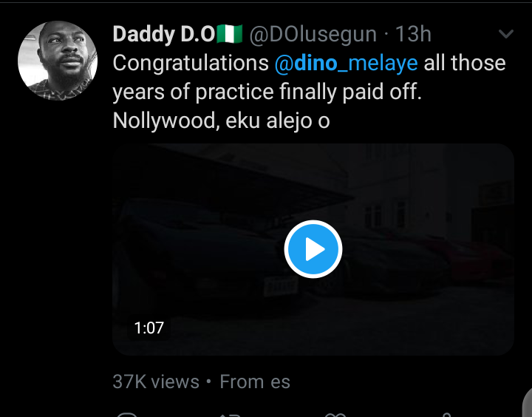This screenshot has height=417, width=532.
Task: Tap the share icon below the tweet
Action: pyautogui.click(x=447, y=415)
